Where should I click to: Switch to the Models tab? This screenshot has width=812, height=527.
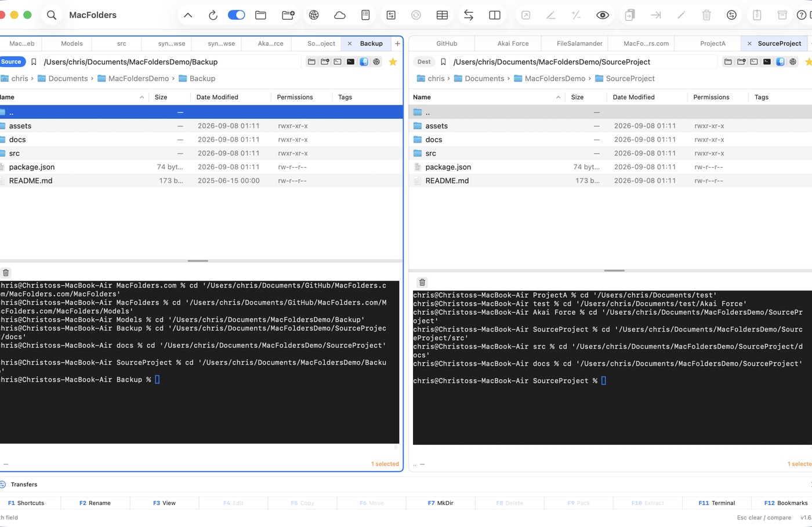pos(72,43)
